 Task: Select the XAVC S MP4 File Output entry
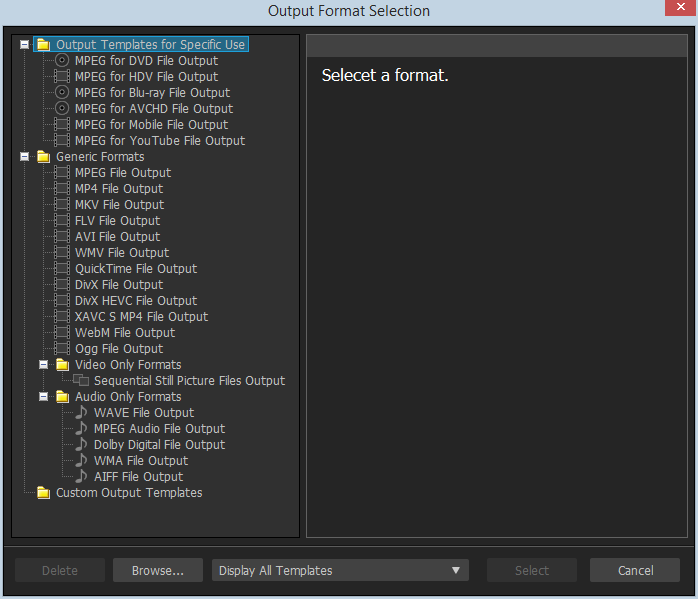point(141,317)
